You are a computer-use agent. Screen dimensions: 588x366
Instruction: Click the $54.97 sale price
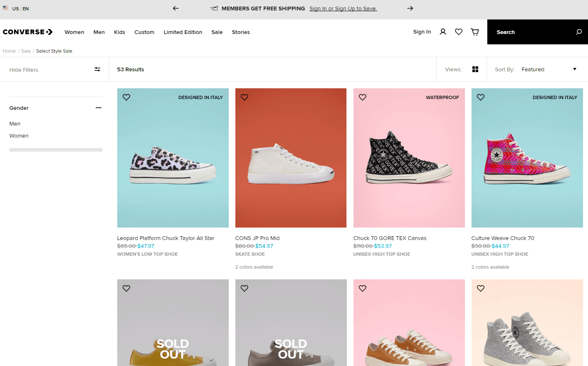coord(264,246)
